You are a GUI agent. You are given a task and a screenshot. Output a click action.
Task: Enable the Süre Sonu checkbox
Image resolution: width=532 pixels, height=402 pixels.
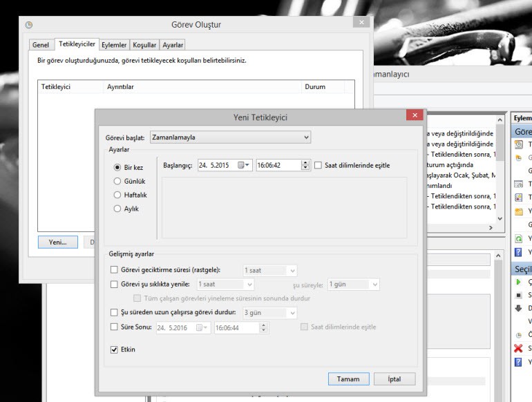tap(115, 327)
